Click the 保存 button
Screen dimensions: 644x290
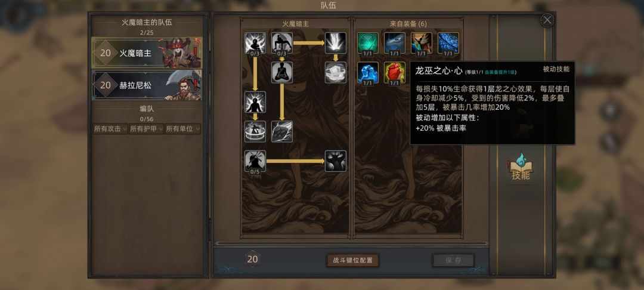[453, 260]
